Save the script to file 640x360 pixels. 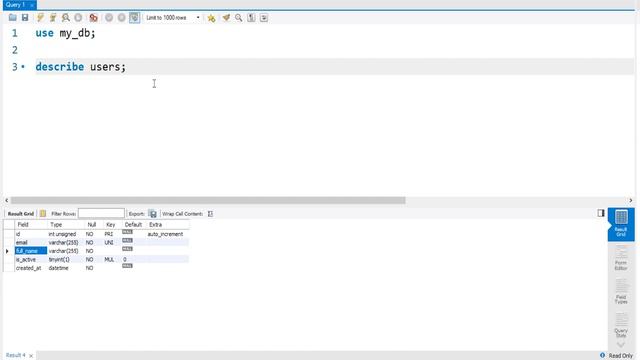click(x=25, y=18)
